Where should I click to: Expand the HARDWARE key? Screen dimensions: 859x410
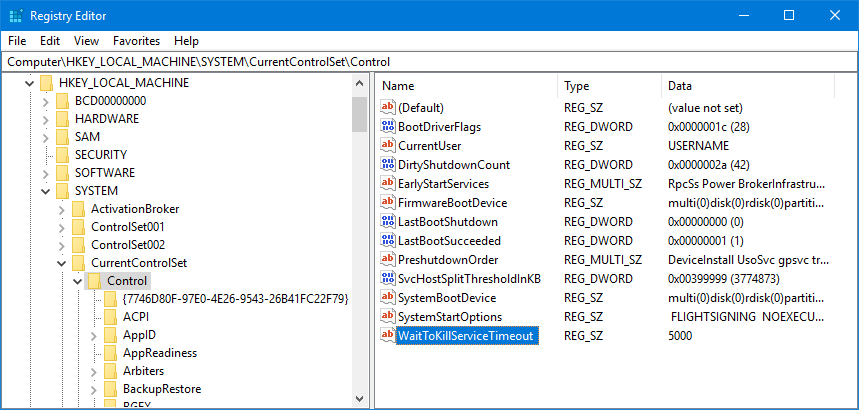45,119
